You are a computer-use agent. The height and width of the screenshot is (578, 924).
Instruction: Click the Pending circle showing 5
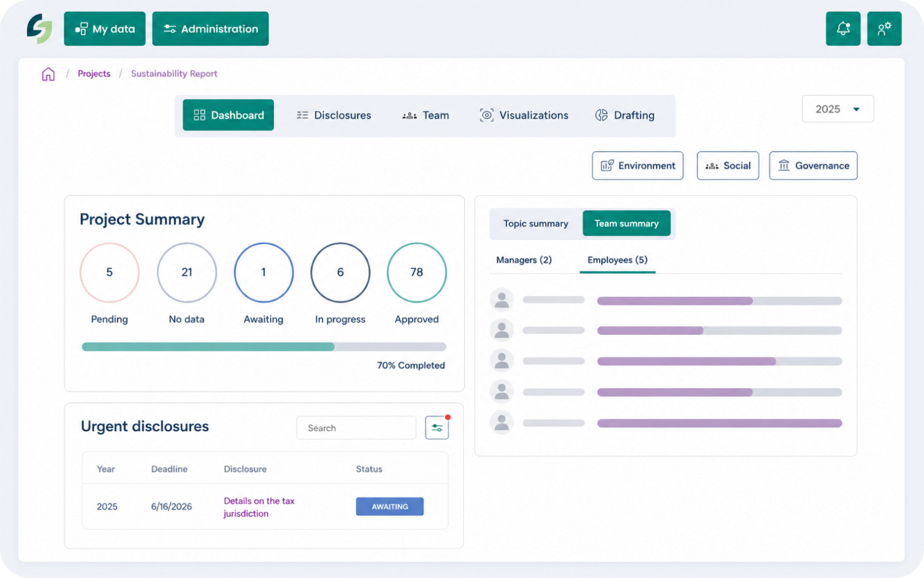tap(109, 272)
